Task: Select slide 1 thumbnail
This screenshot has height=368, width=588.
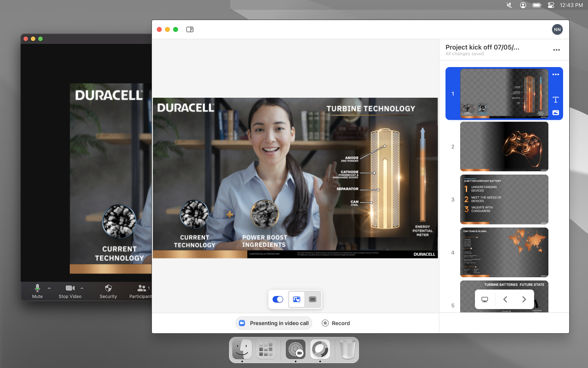Action: tap(504, 94)
